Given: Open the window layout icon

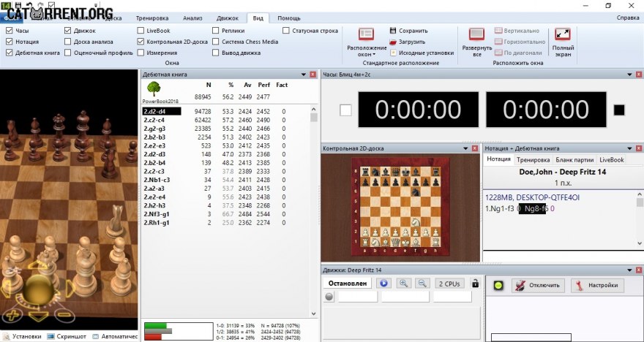Looking at the screenshot, I should [x=366, y=34].
